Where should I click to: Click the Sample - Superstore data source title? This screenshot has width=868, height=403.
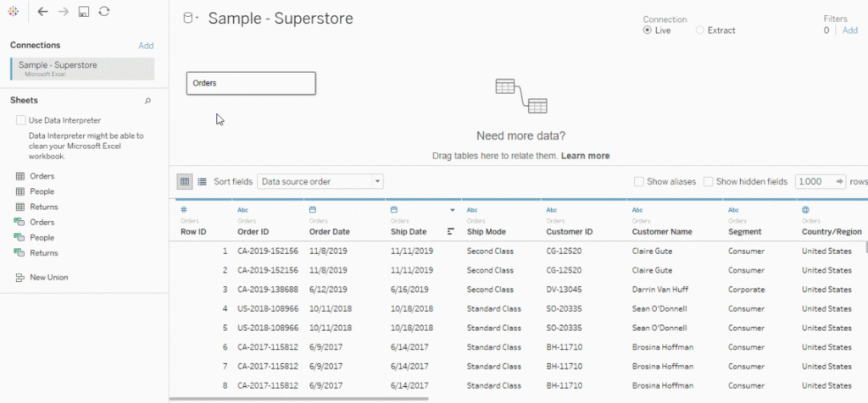(x=281, y=19)
